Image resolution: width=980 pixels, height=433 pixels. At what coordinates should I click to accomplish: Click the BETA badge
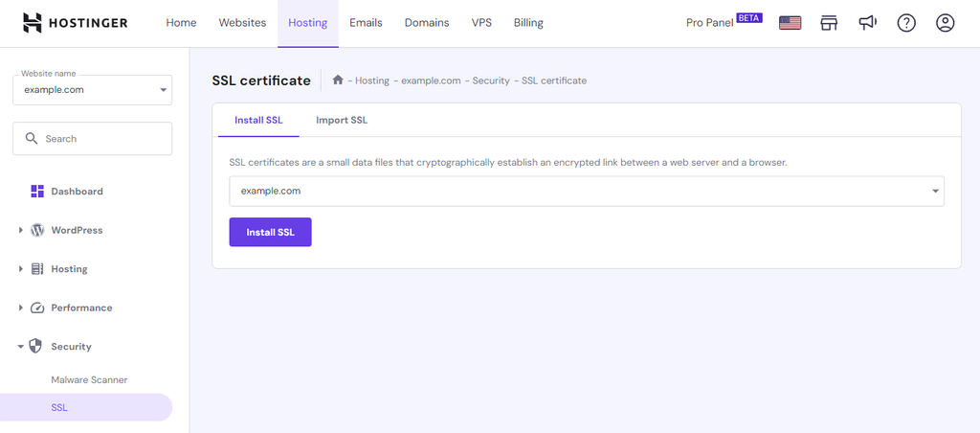(x=749, y=18)
